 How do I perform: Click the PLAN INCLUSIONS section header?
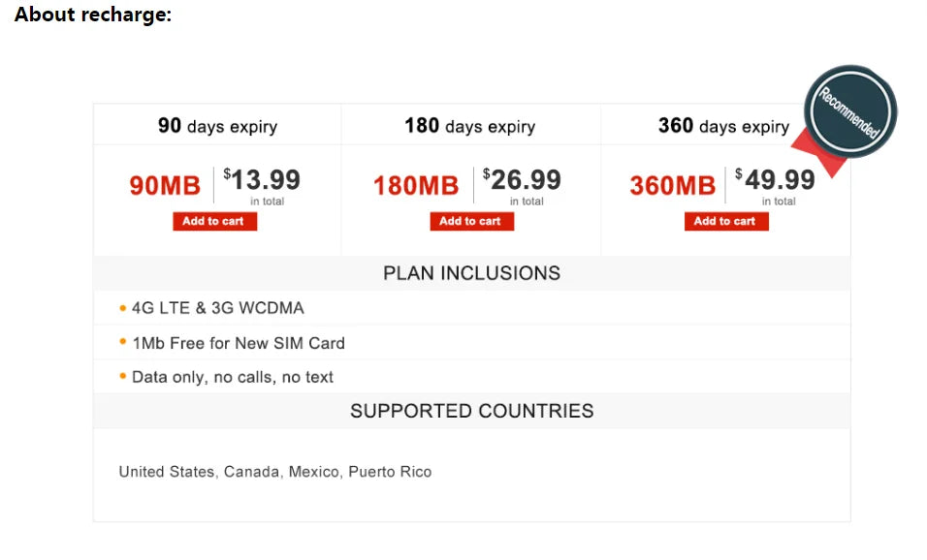coord(471,273)
